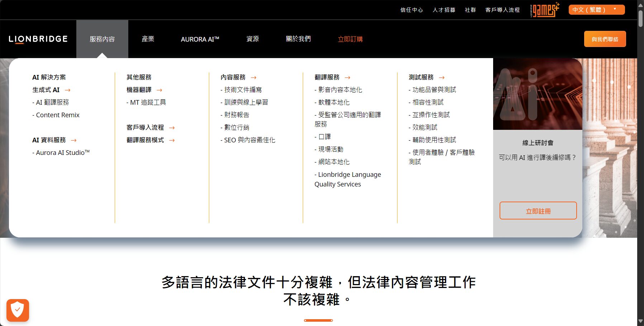
Task: Click the arrow beside 生成式 AI
Action: pos(68,90)
